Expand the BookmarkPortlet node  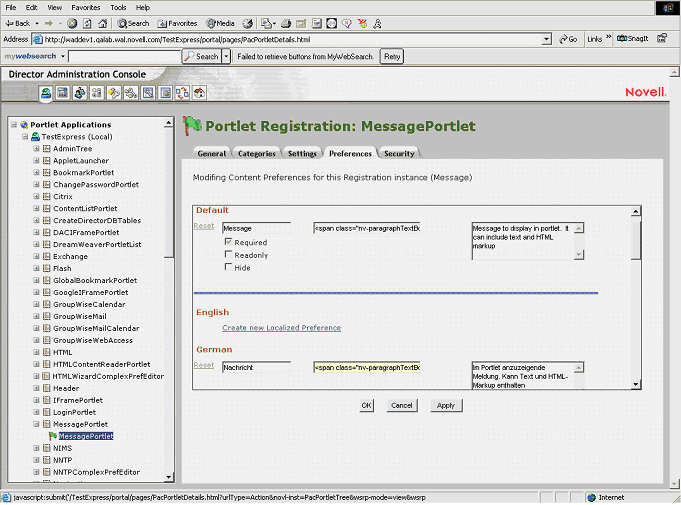point(36,172)
